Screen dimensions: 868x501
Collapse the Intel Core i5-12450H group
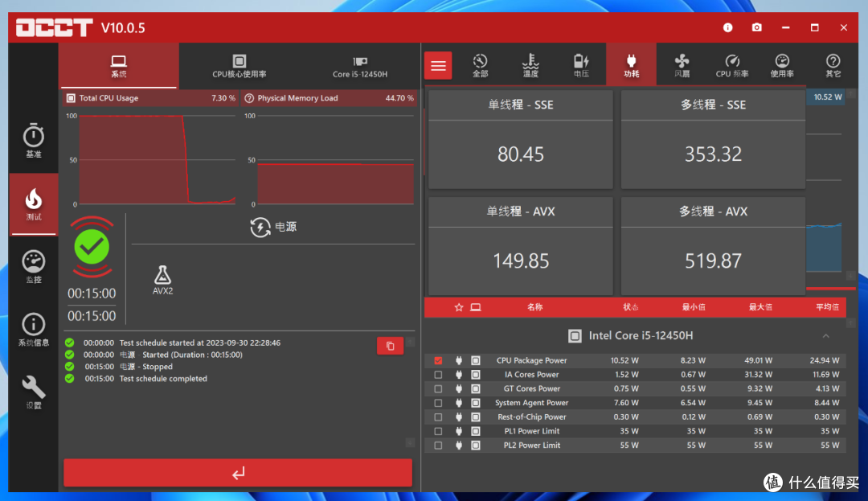point(825,336)
